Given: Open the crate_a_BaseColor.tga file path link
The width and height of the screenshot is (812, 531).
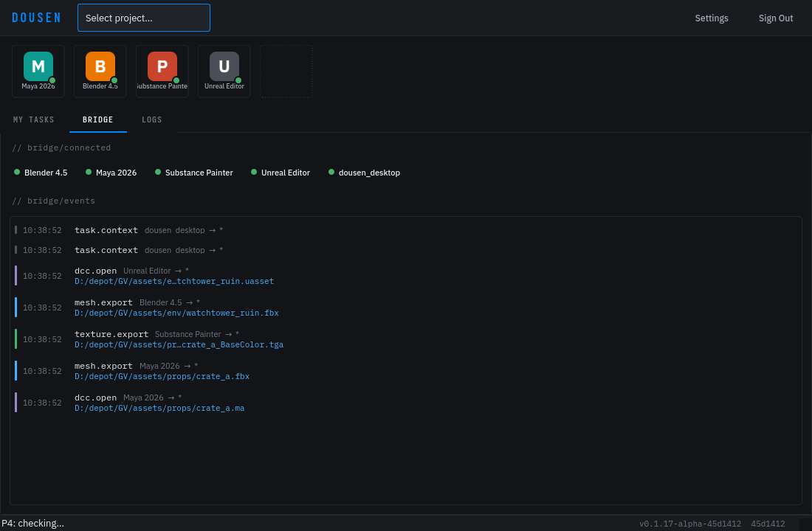Looking at the screenshot, I should click(179, 344).
